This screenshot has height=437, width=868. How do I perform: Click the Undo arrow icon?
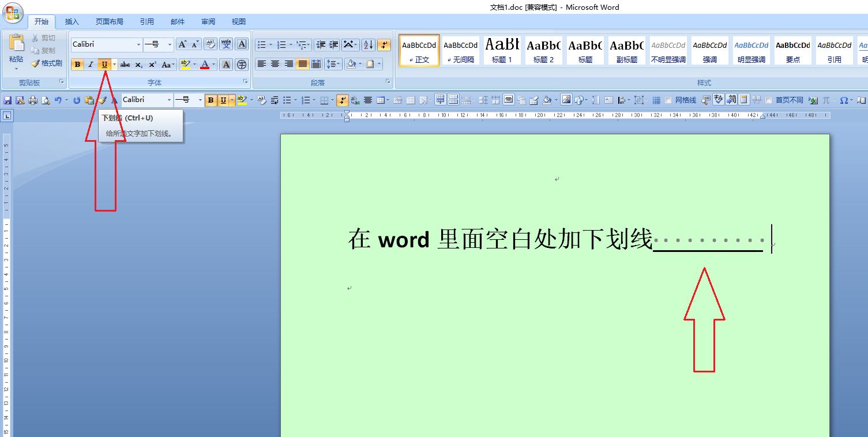pos(58,100)
